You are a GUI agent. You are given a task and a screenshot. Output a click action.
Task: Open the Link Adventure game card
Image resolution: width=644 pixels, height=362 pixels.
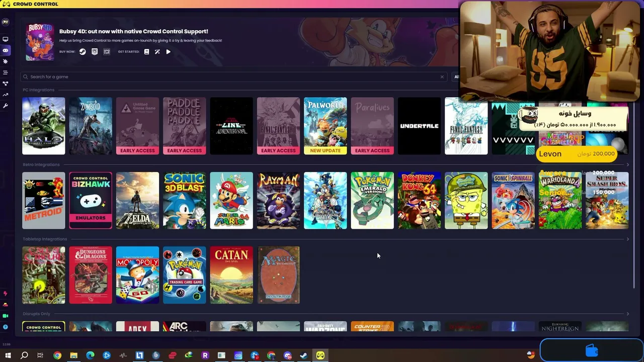[231, 126]
